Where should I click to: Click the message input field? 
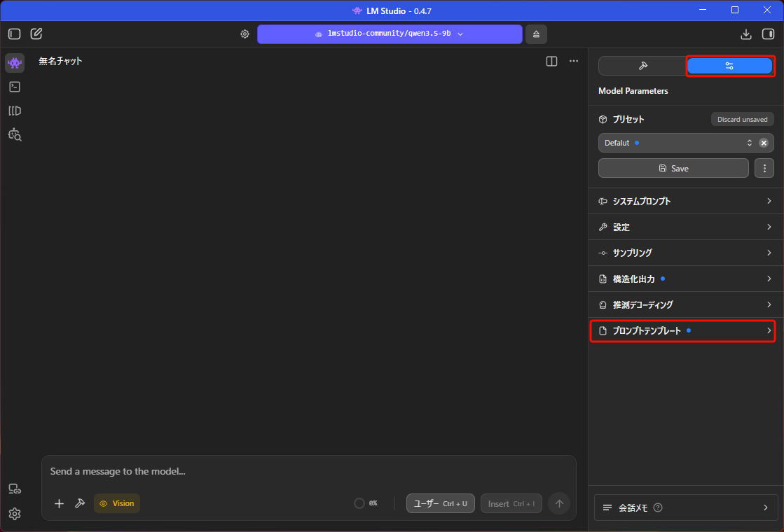point(308,472)
